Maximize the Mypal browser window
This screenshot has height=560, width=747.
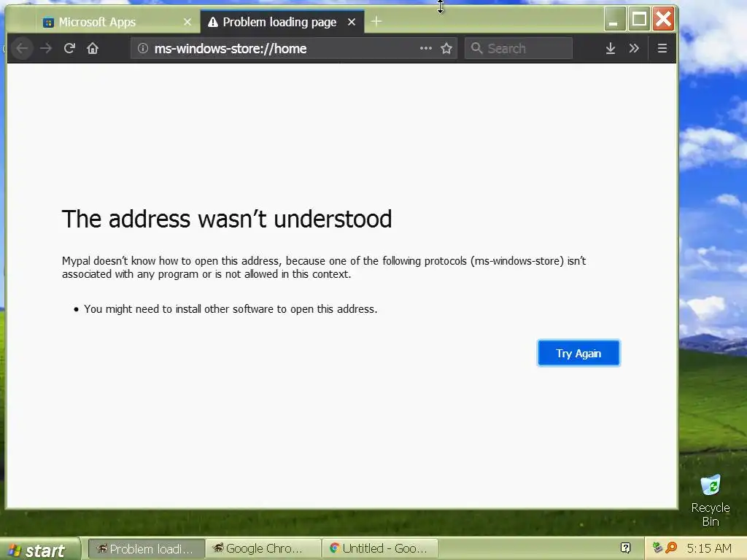click(639, 20)
